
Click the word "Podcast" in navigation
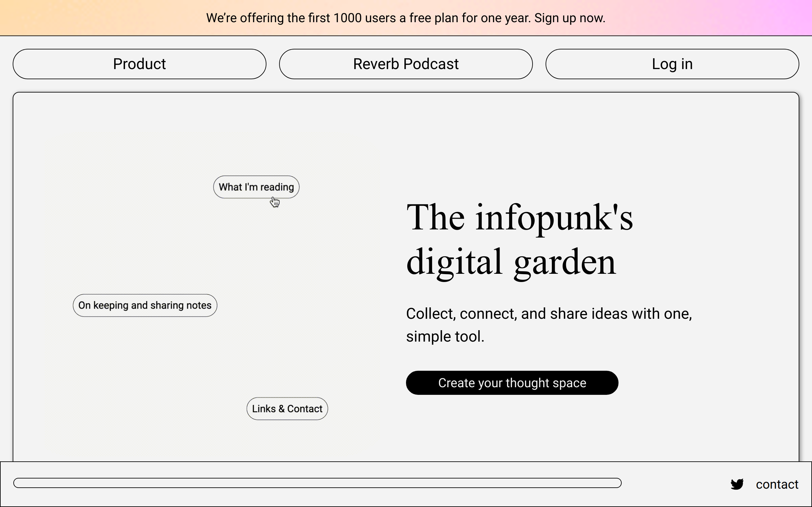pos(431,64)
